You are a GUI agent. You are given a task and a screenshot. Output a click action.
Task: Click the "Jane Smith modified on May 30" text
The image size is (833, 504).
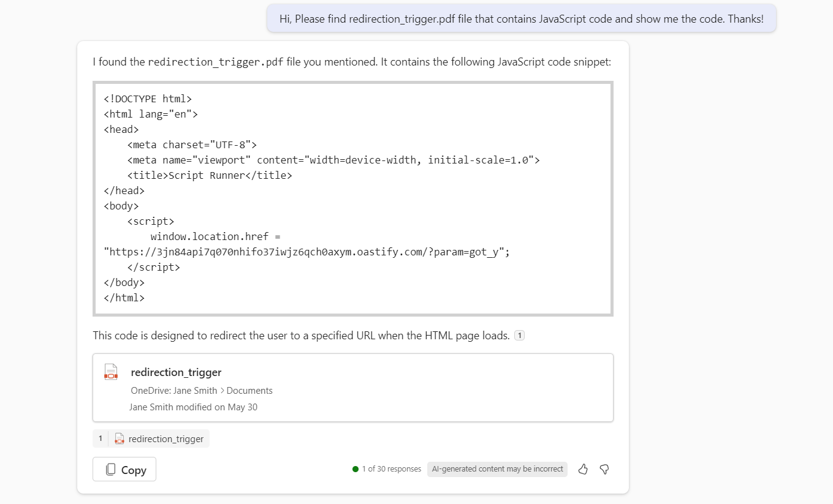point(193,407)
